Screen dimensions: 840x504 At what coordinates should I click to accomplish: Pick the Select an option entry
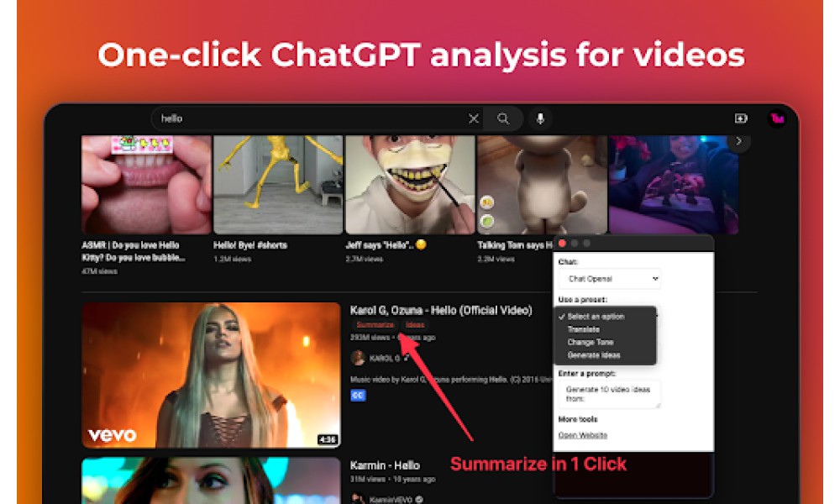(x=596, y=317)
